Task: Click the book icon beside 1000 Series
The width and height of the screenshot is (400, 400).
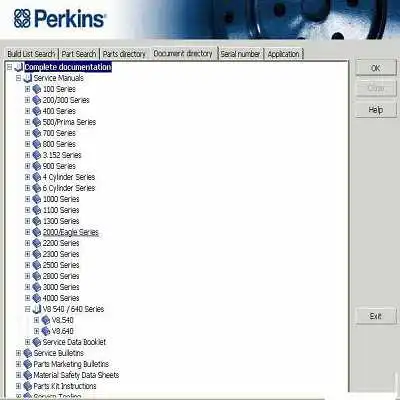Action: click(x=37, y=199)
